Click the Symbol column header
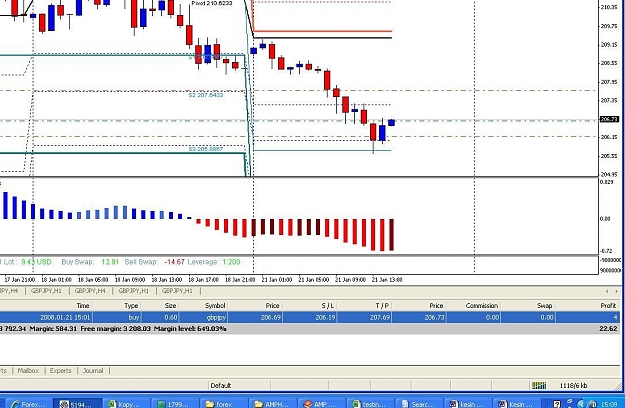The image size is (625, 408). coord(215,306)
